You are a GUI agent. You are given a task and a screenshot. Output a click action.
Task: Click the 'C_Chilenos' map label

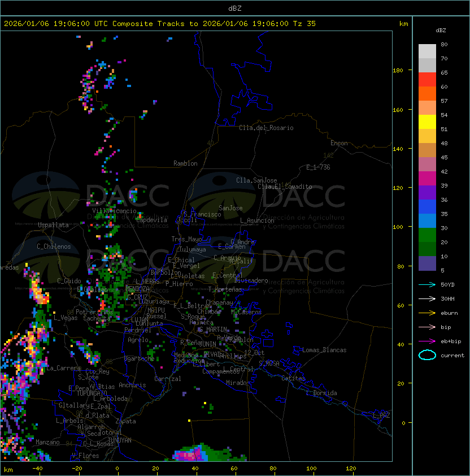(54, 246)
